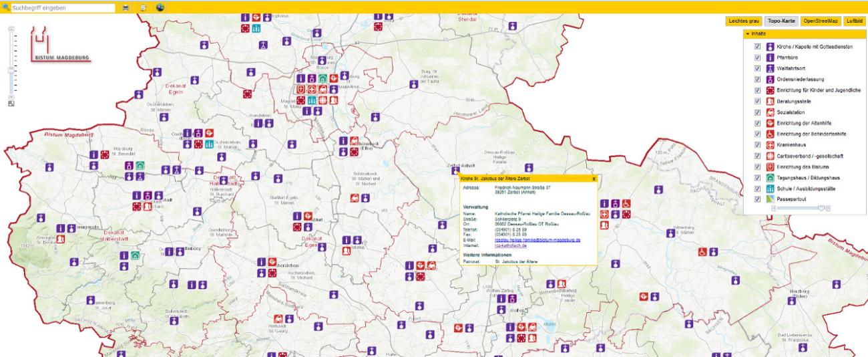Click address text Friedrich-Naumann-Straße 37
Viewport: 868px width, 357px height.
click(523, 188)
